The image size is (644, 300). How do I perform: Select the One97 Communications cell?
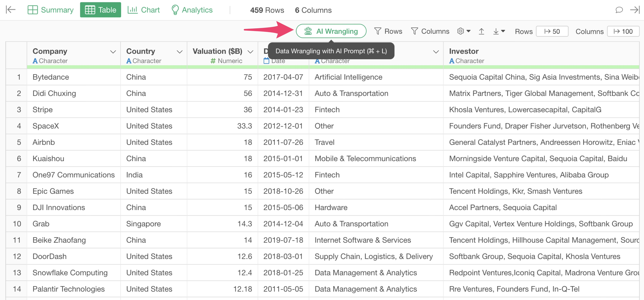point(74,175)
